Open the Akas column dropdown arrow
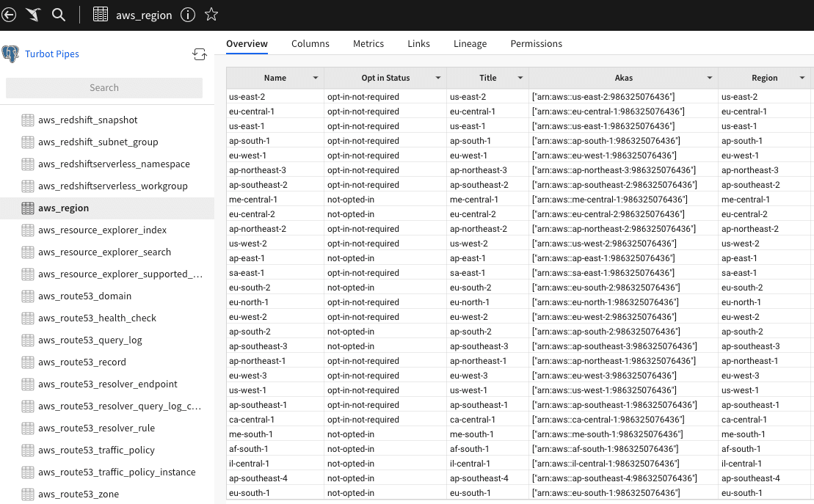Viewport: 814px width, 504px height. pyautogui.click(x=710, y=78)
